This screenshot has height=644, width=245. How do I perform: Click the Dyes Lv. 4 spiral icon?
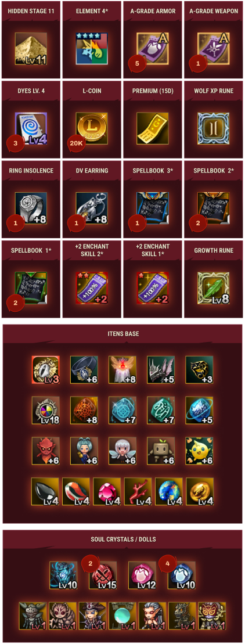[31, 128]
